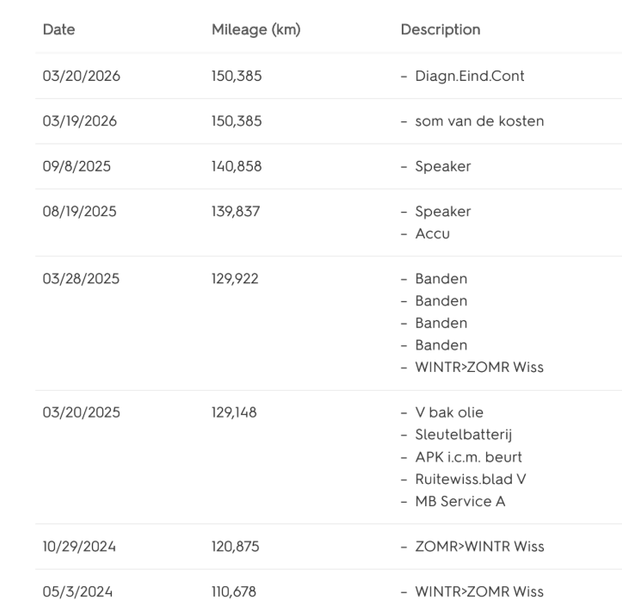Click the 139,837 mileage cell
The height and width of the screenshot is (600, 622).
point(237,211)
